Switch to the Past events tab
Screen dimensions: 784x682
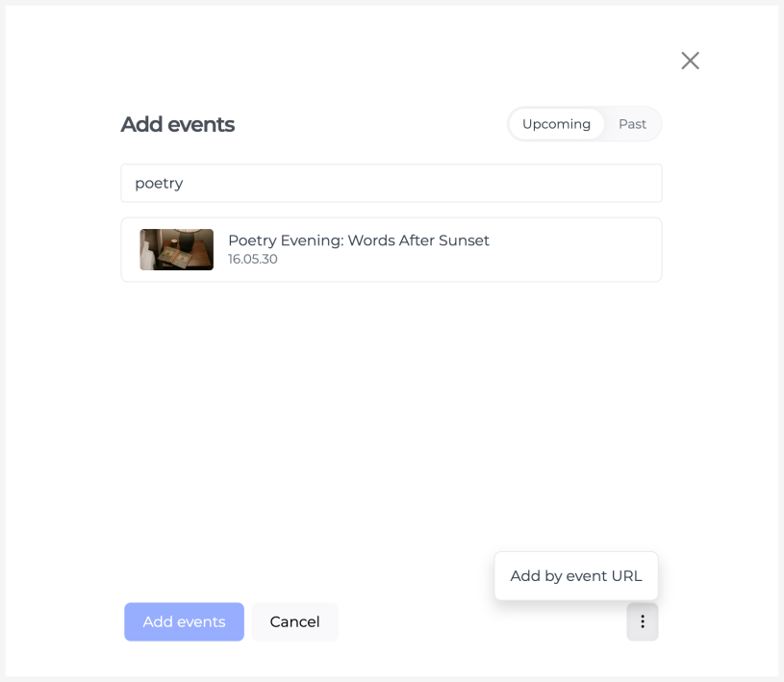632,124
